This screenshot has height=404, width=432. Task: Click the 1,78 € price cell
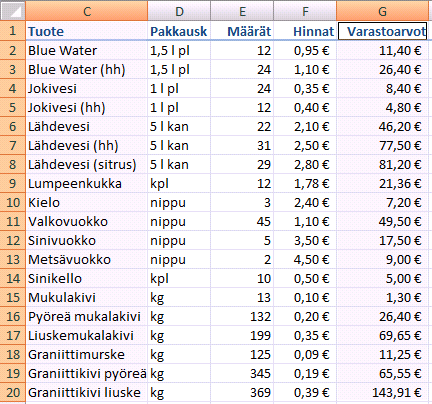[x=305, y=183]
